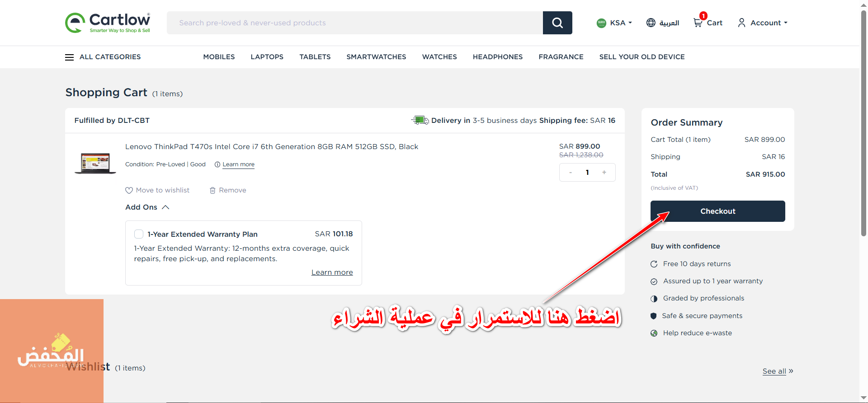Go to Laptops category
This screenshot has width=868, height=403.
267,57
